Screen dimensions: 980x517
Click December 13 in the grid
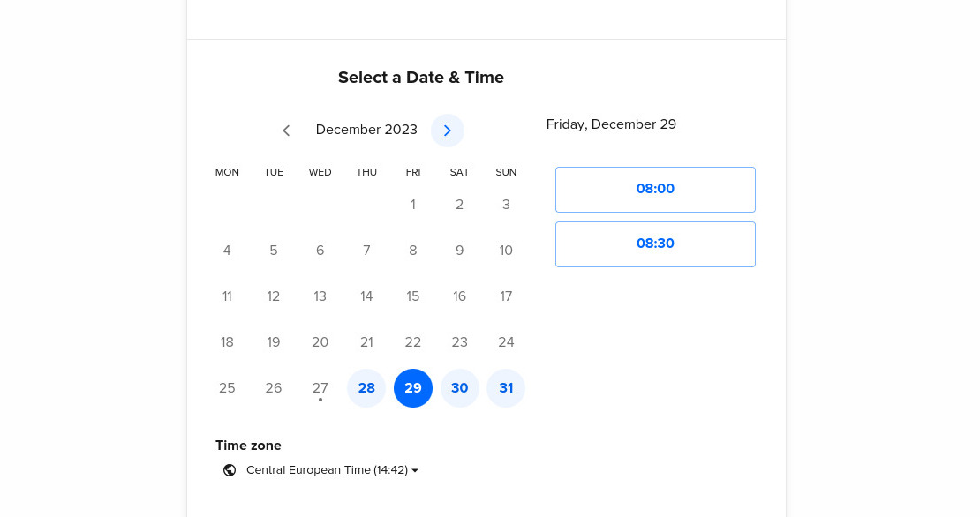point(320,296)
